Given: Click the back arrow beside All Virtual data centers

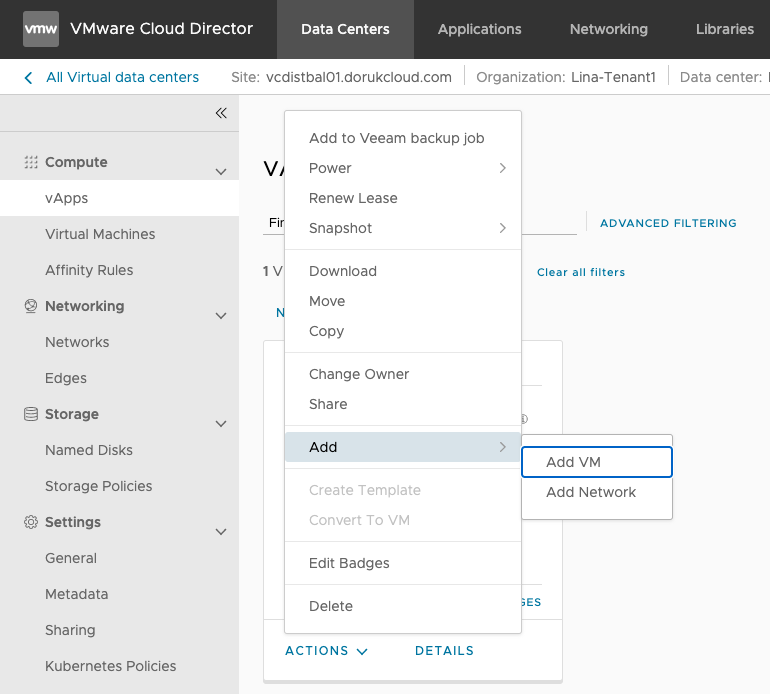Looking at the screenshot, I should [x=28, y=77].
